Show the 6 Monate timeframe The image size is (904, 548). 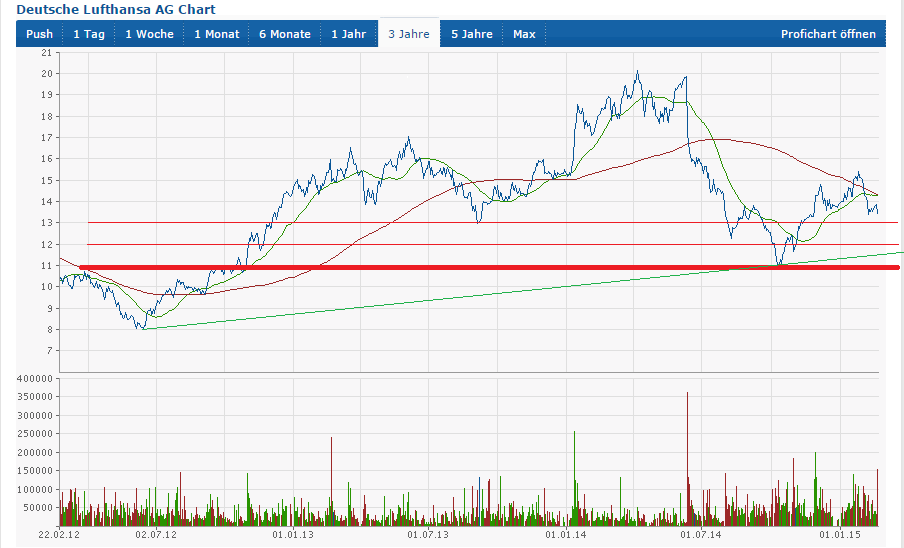[285, 34]
